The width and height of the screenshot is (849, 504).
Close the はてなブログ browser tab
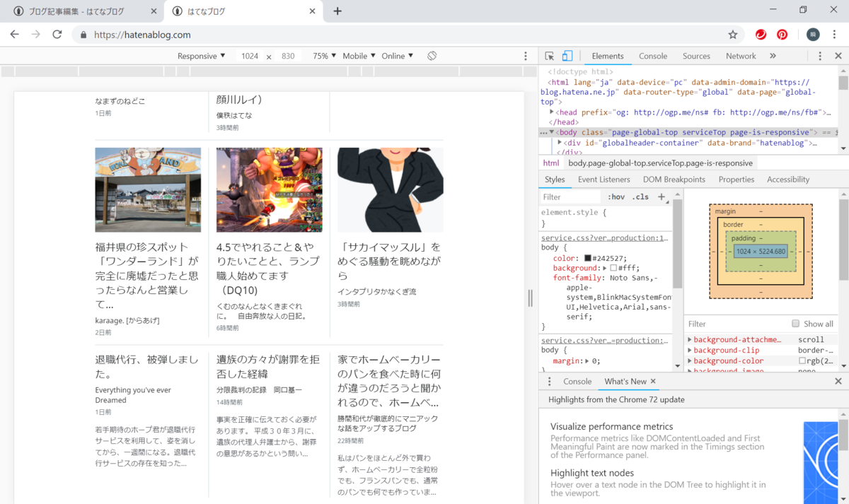[313, 11]
